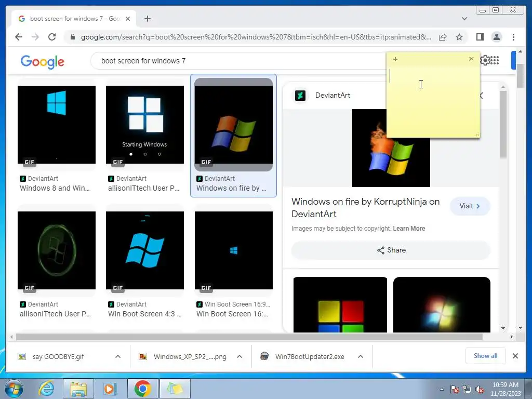Open Google search settings gear
Viewport: 532px width, 399px height.
[x=485, y=60]
